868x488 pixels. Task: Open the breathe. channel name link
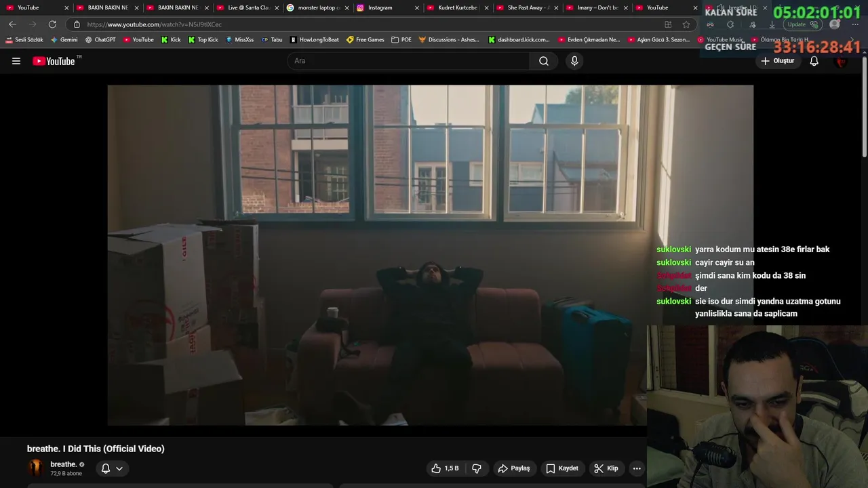pyautogui.click(x=64, y=464)
